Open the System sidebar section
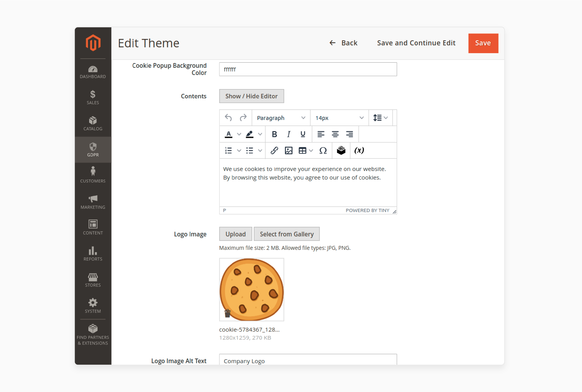582x392 pixels. (93, 306)
